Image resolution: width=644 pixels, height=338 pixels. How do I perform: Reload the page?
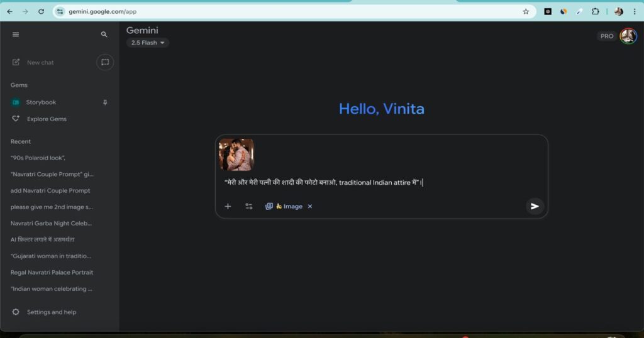coord(41,11)
